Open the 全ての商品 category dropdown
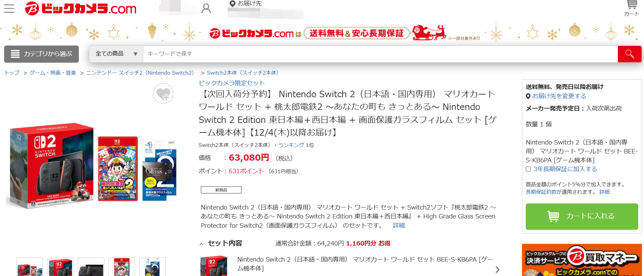This screenshot has width=644, height=276. click(116, 54)
